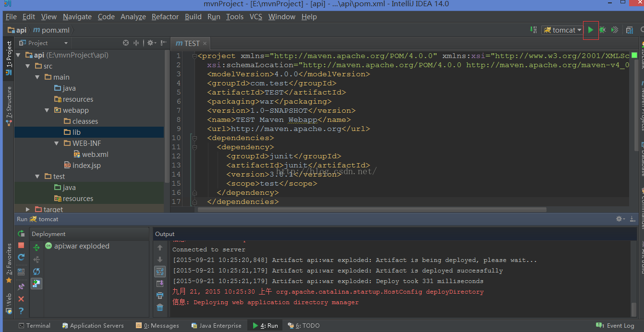Toggle the Structure side tool window
Image resolution: width=644 pixels, height=332 pixels.
[x=9, y=106]
